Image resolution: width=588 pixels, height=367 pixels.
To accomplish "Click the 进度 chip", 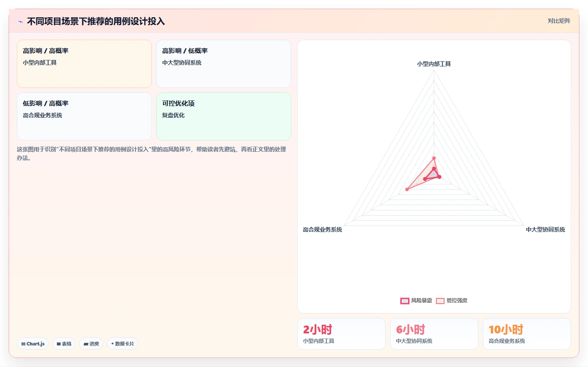I will [91, 344].
